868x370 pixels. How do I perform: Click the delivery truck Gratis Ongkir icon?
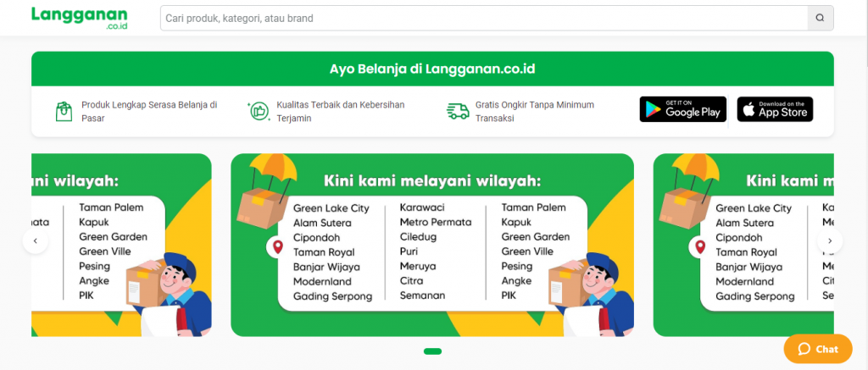click(458, 111)
